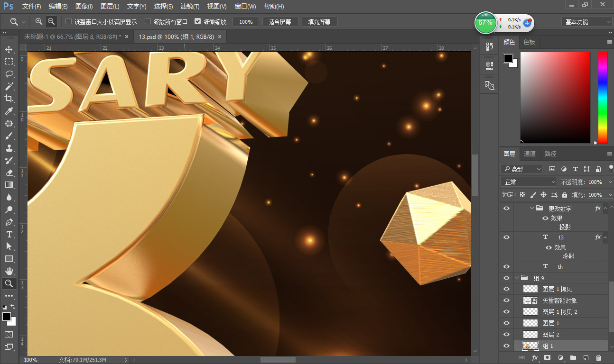Pick a color on the hue slider
Screen dimensions: 614x364
603,98
